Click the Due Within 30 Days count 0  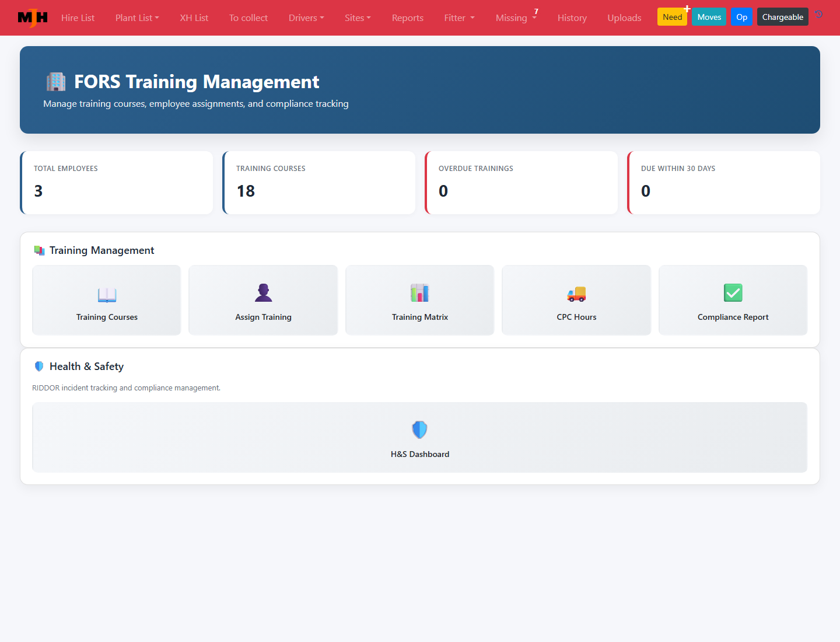click(646, 191)
